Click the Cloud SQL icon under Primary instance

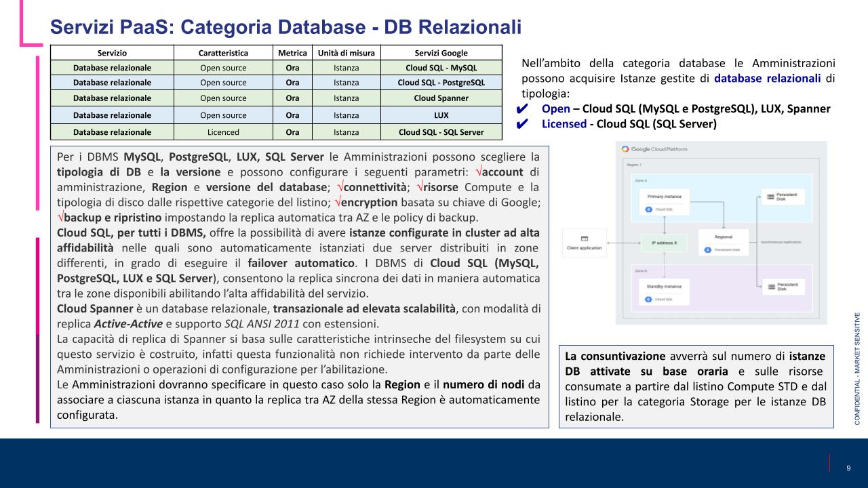pos(650,210)
